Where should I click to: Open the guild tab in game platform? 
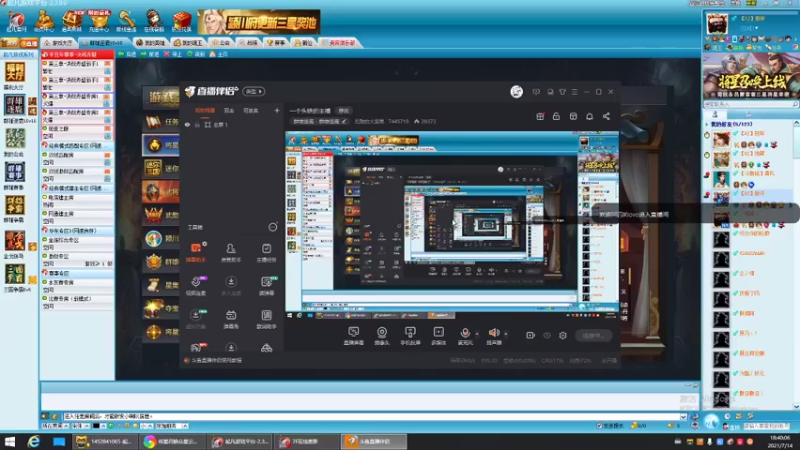[x=220, y=43]
